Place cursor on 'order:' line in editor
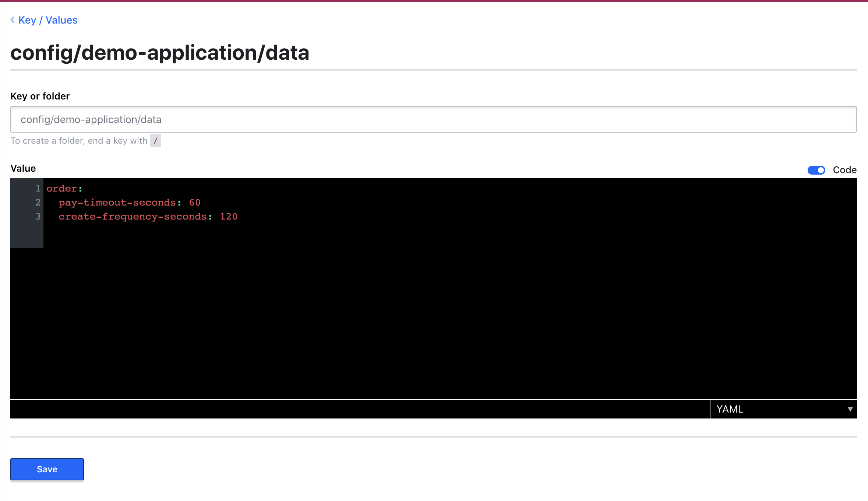Screen dimensions: 868x501 tap(64, 188)
